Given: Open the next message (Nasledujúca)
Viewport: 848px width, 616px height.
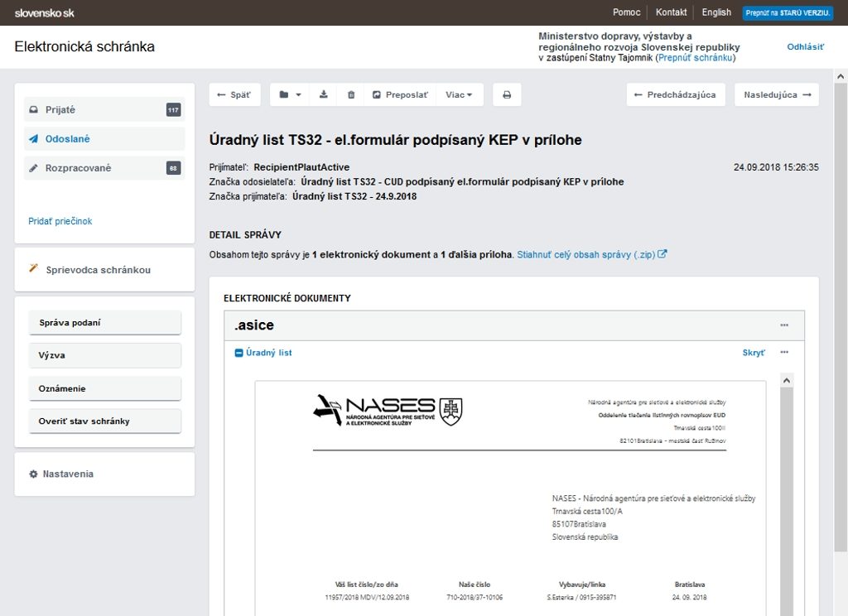Looking at the screenshot, I should [777, 94].
